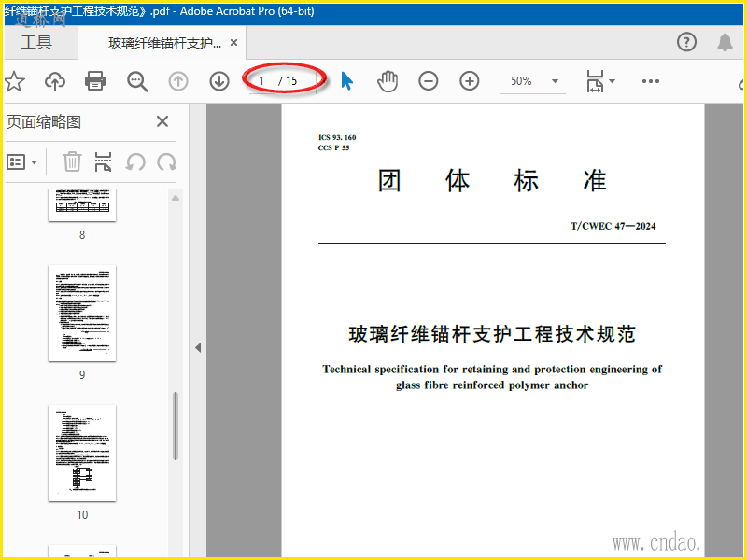The width and height of the screenshot is (747, 560).
Task: Zoom out with the minus icon
Action: tap(429, 81)
